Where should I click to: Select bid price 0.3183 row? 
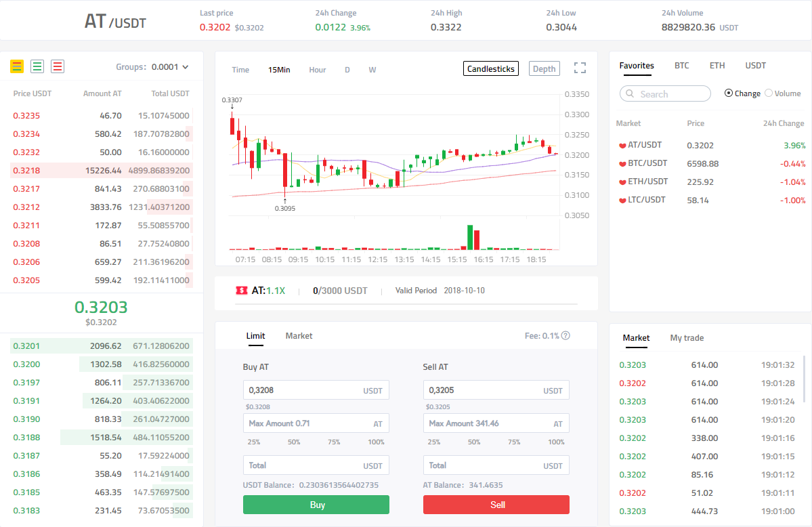click(102, 511)
